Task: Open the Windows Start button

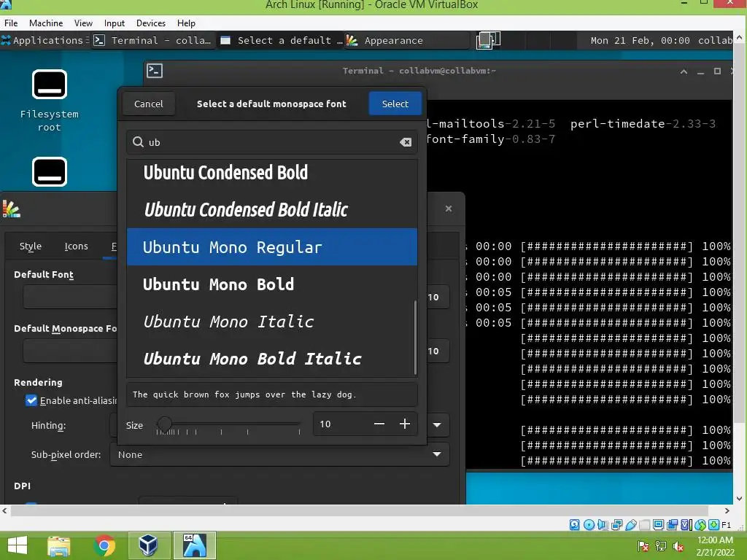Action: pos(18,545)
